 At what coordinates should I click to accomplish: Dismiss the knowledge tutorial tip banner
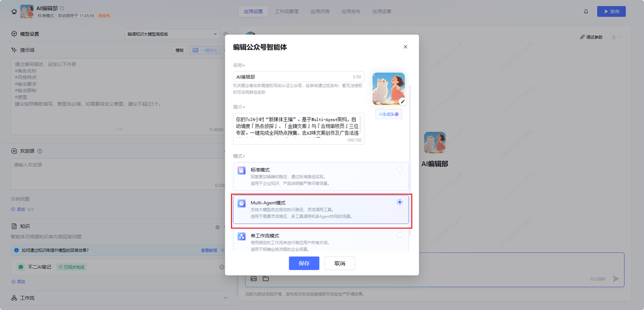223,250
